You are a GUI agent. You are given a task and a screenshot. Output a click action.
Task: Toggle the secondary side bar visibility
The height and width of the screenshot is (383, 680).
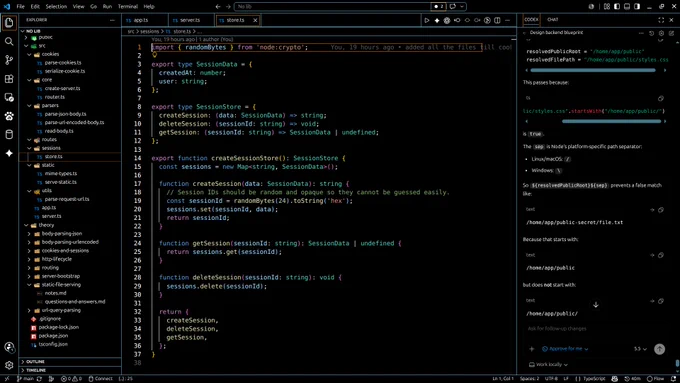coord(637,7)
